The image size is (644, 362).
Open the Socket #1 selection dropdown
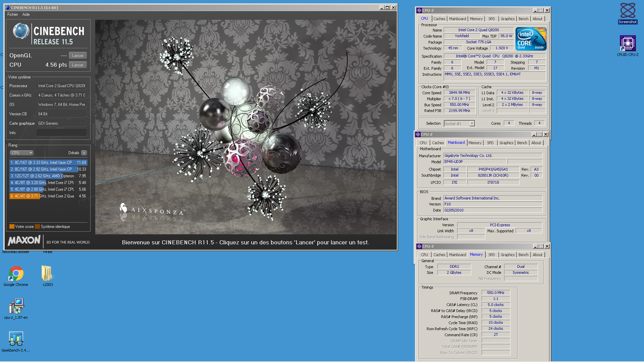click(460, 123)
